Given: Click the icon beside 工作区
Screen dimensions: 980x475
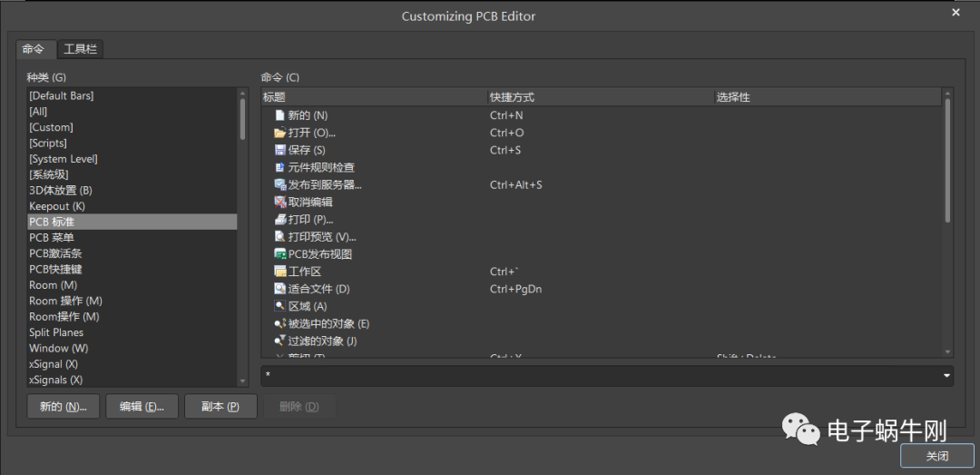Looking at the screenshot, I should pos(280,272).
